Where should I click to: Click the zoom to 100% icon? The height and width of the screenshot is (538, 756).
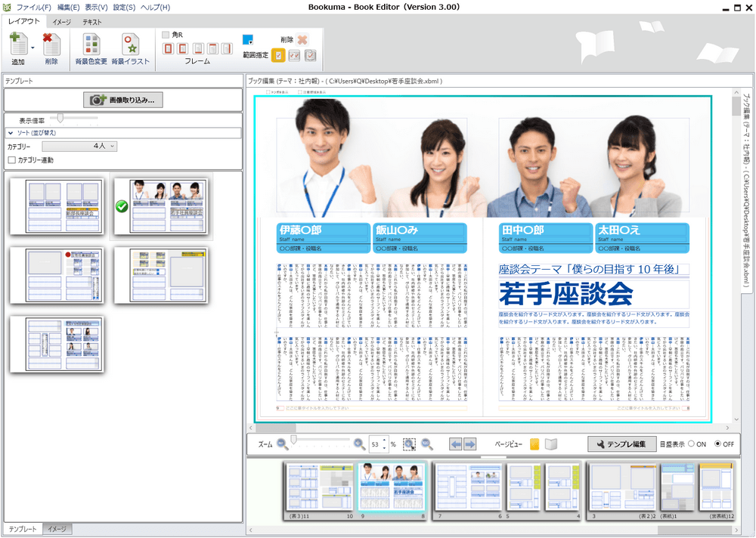(426, 444)
